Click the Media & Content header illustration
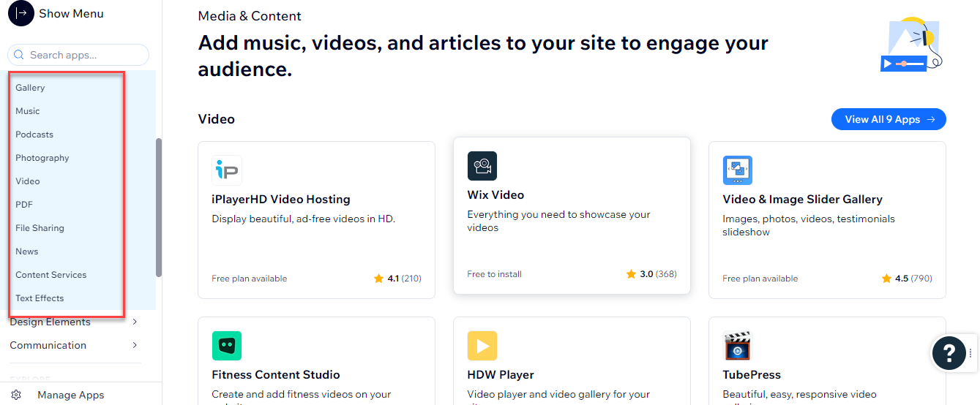This screenshot has width=980, height=405. coord(911,44)
